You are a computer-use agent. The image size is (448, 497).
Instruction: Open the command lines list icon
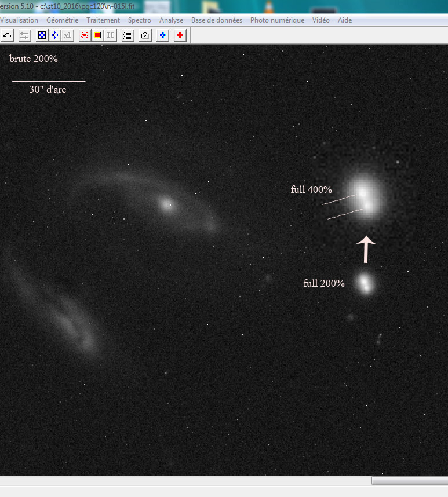[128, 35]
